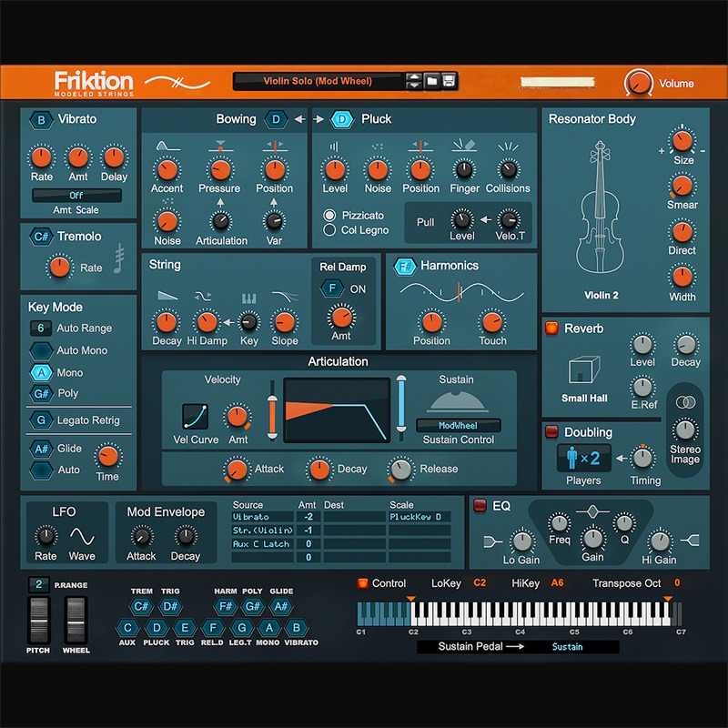This screenshot has height=728, width=728.
Task: Select the Pizzicato radio button
Action: (329, 216)
